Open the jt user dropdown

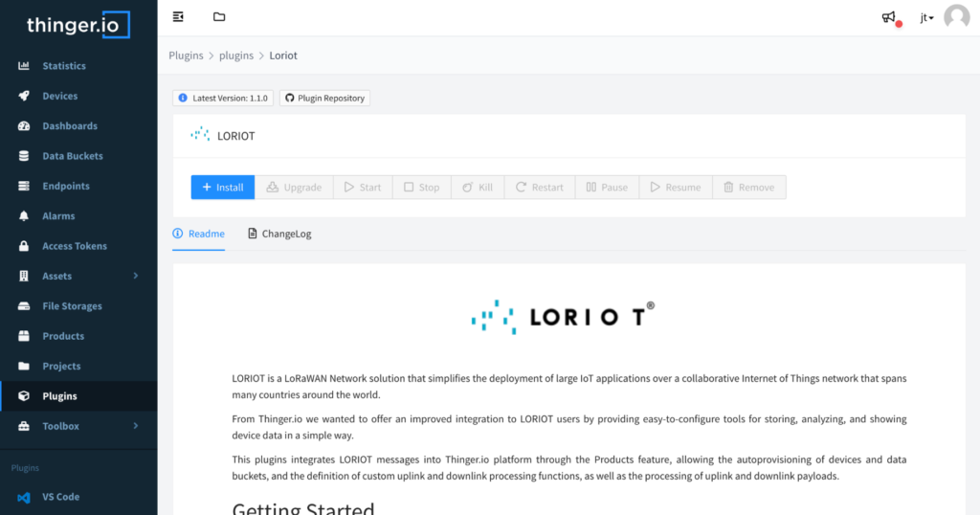pyautogui.click(x=926, y=18)
